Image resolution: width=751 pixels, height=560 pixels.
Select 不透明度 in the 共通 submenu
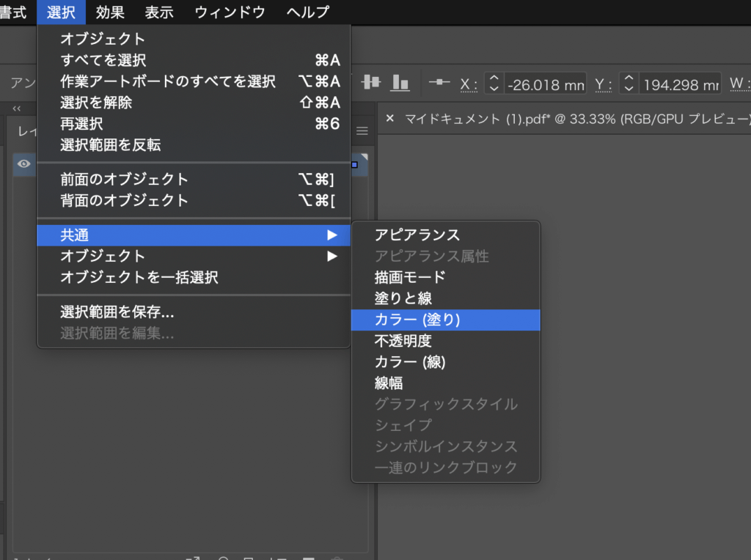pyautogui.click(x=403, y=341)
